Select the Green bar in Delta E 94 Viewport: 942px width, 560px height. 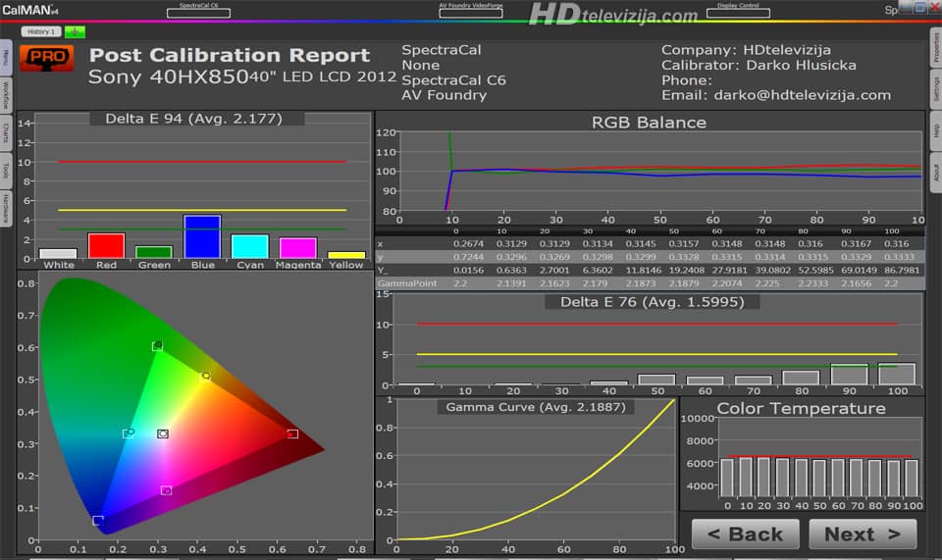coord(154,252)
